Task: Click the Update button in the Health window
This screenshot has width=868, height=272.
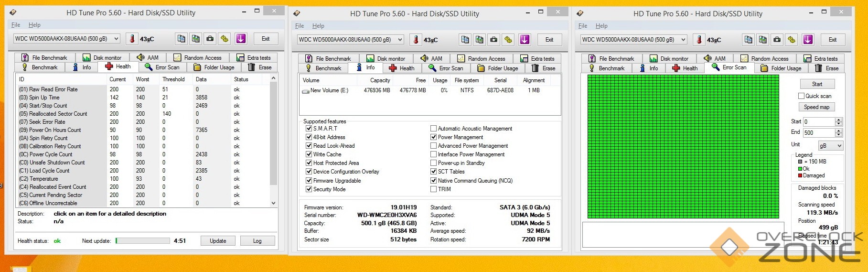Action: point(218,241)
